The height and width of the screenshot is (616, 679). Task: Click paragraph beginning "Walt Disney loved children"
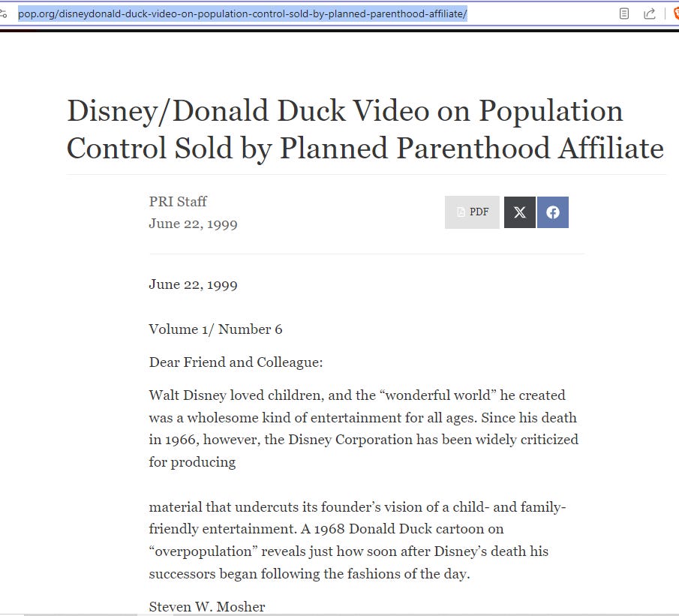click(364, 428)
